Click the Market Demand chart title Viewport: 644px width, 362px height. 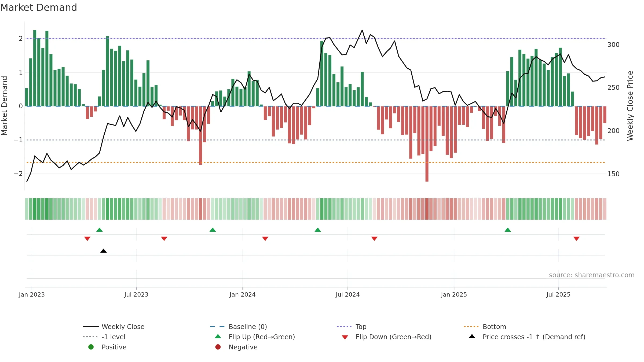point(39,8)
